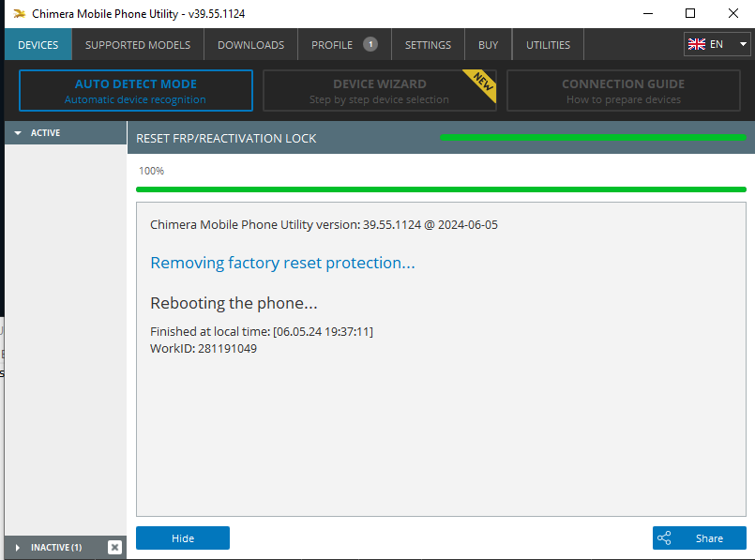The height and width of the screenshot is (560, 755).
Task: Open the Buy tab
Action: click(x=488, y=45)
